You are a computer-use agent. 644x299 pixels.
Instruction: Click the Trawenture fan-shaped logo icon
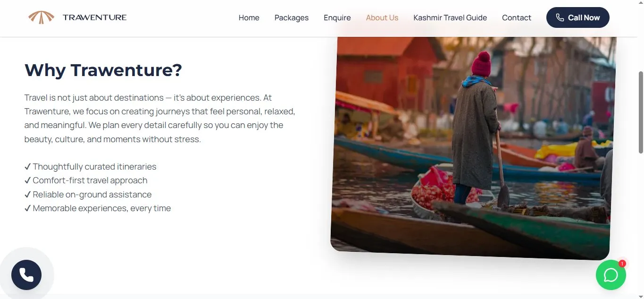(x=41, y=17)
